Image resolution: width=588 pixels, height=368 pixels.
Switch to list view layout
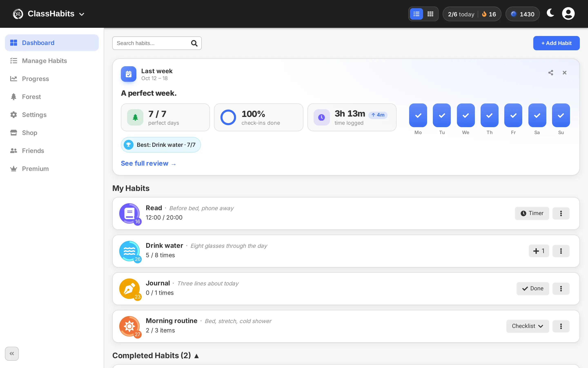tap(416, 14)
